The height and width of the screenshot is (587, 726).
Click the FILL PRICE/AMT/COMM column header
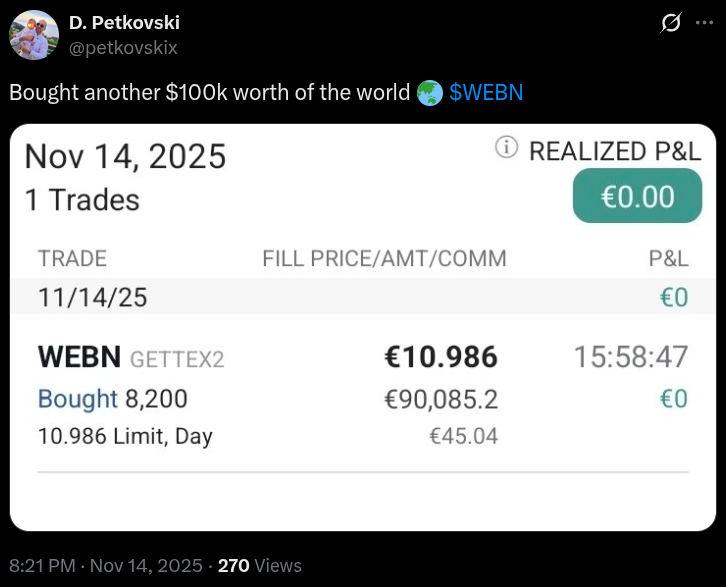384,258
